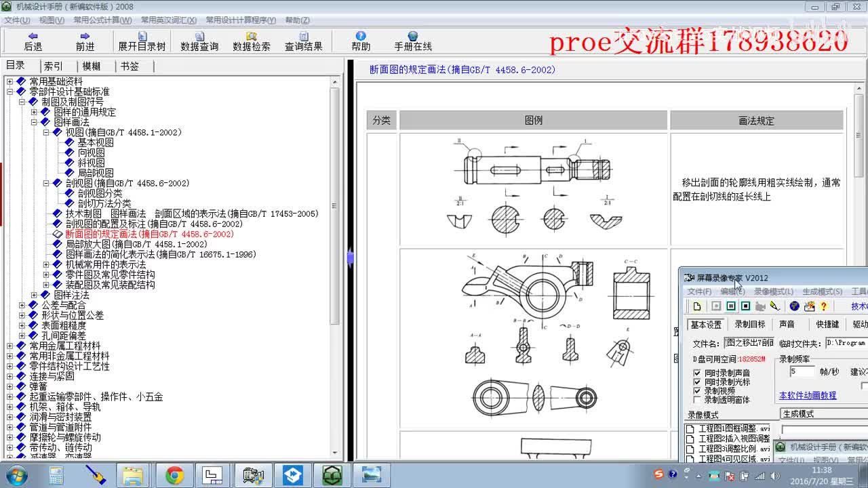Image resolution: width=868 pixels, height=488 pixels.
Task: Open the 文件(U) menu of the handbook
Action: point(17,20)
